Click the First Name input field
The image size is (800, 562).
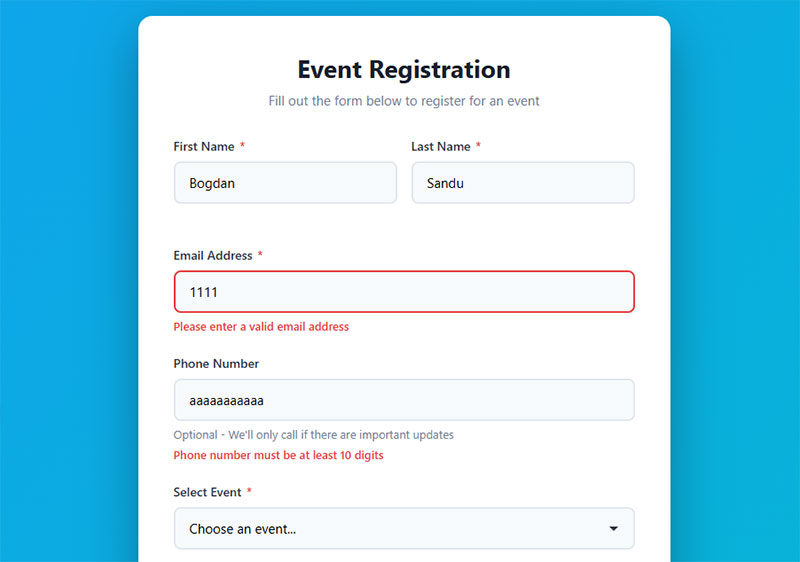[285, 183]
